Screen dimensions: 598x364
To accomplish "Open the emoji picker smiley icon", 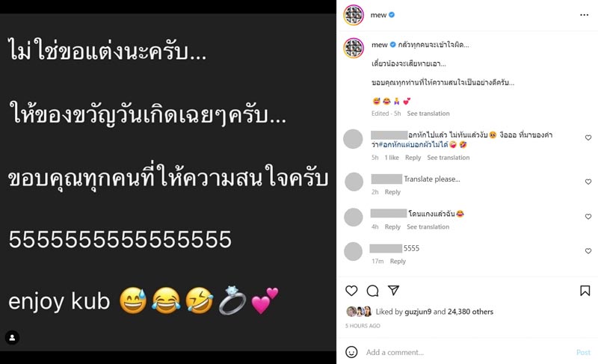I will [x=351, y=352].
